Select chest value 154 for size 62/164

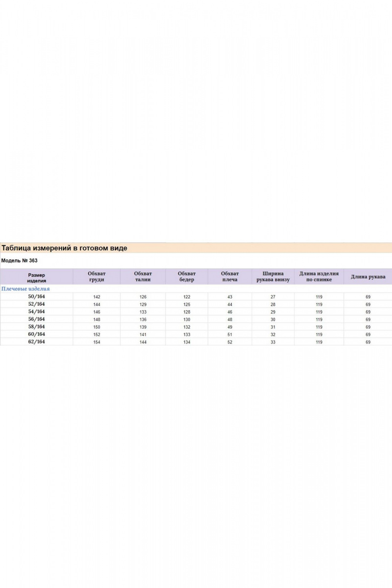click(97, 342)
